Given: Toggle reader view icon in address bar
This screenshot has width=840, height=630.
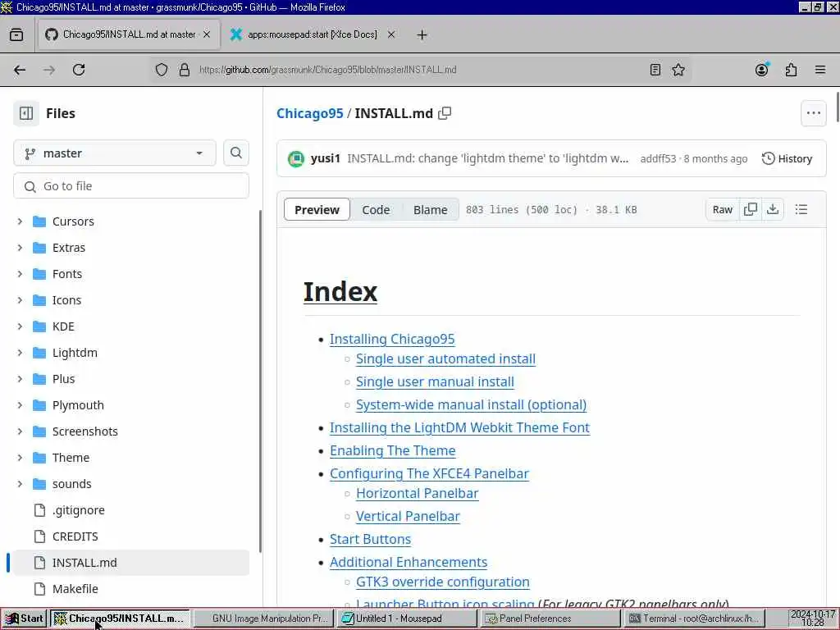Looking at the screenshot, I should (x=655, y=70).
